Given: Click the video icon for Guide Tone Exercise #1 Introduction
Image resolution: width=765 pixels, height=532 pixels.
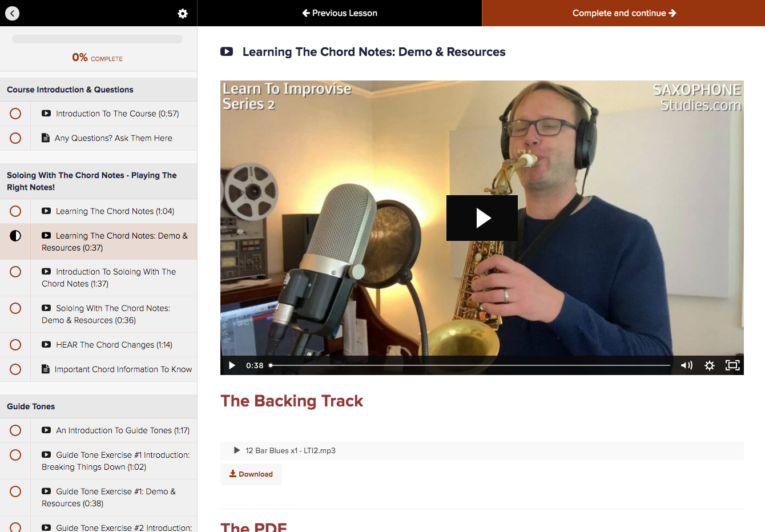Looking at the screenshot, I should 46,454.
